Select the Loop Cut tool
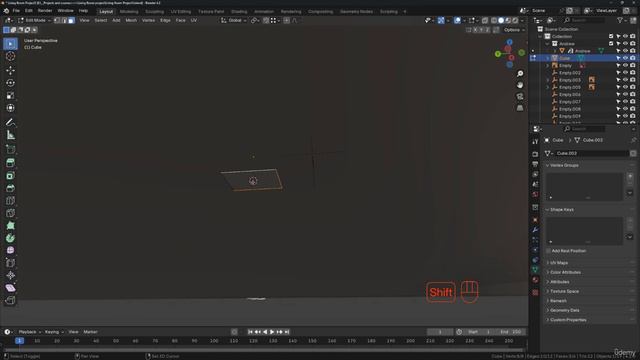This screenshot has width=640, height=360. (x=10, y=200)
